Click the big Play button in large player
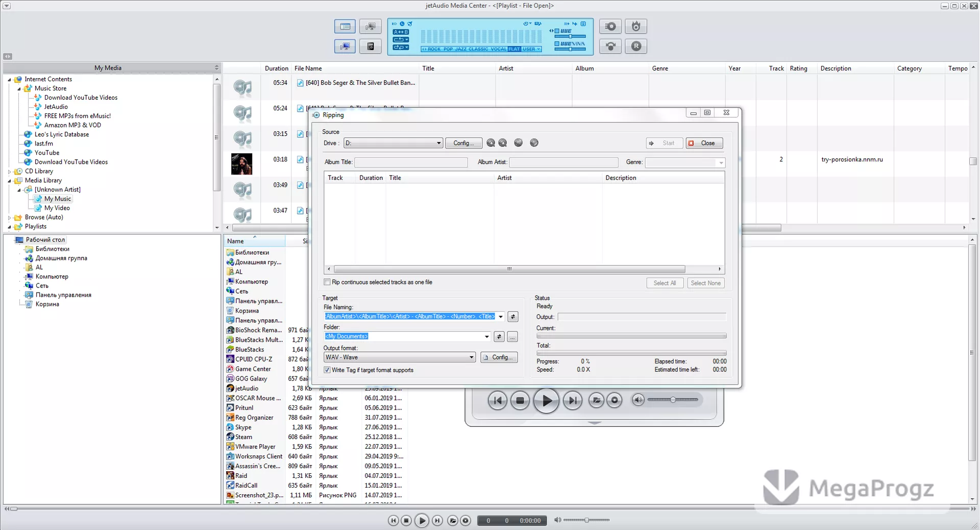This screenshot has height=530, width=980. point(546,400)
